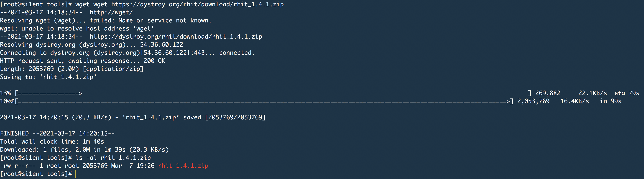Click the 'ls -al rhit_1.4.1.zip' command
Screen dimensions: 644x179
[113, 158]
